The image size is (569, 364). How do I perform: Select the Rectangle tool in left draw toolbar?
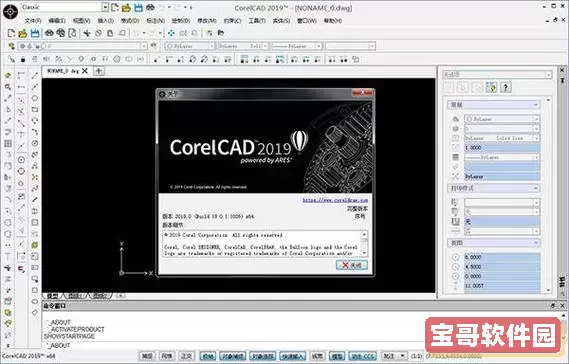click(x=34, y=109)
